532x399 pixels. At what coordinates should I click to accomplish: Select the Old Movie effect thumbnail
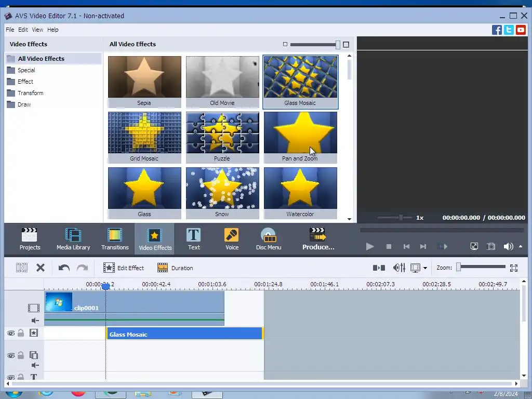coord(222,82)
